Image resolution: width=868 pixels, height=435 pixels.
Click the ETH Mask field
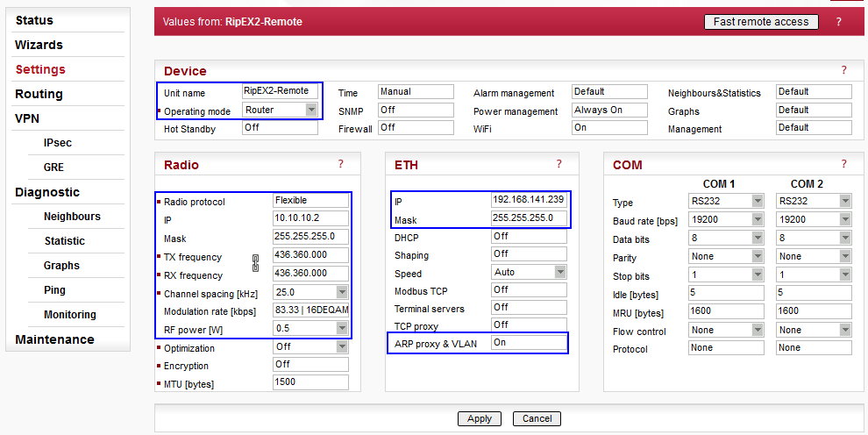coord(530,218)
